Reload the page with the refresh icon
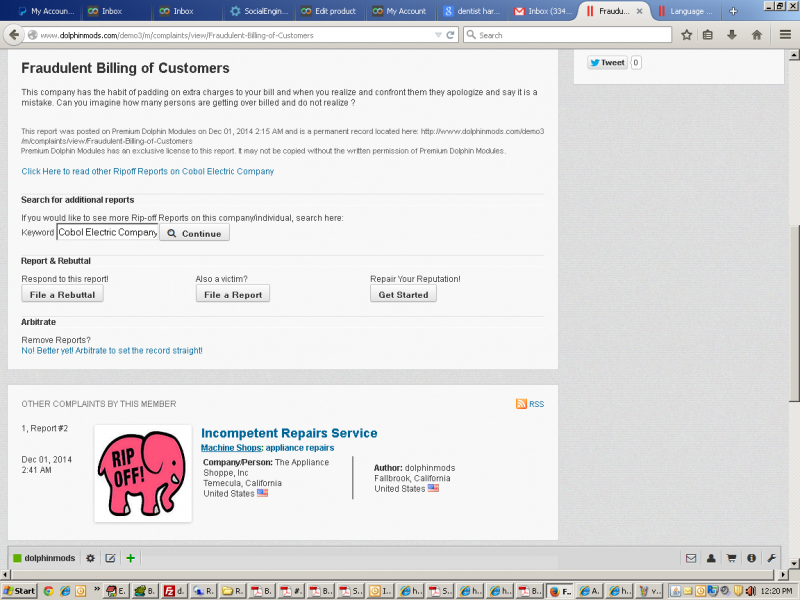Viewport: 800px width, 600px height. (450, 35)
